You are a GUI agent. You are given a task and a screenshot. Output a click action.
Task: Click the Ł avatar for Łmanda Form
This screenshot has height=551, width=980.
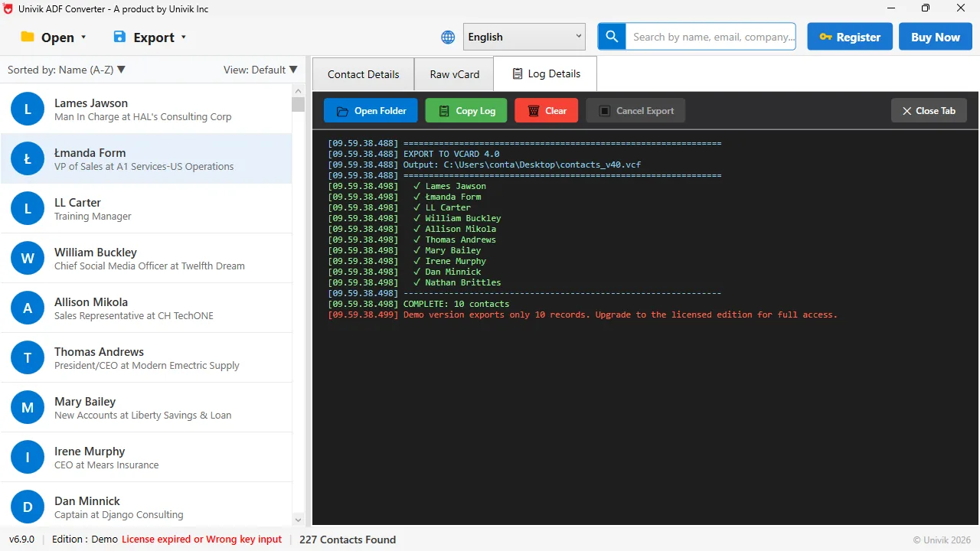pos(28,159)
